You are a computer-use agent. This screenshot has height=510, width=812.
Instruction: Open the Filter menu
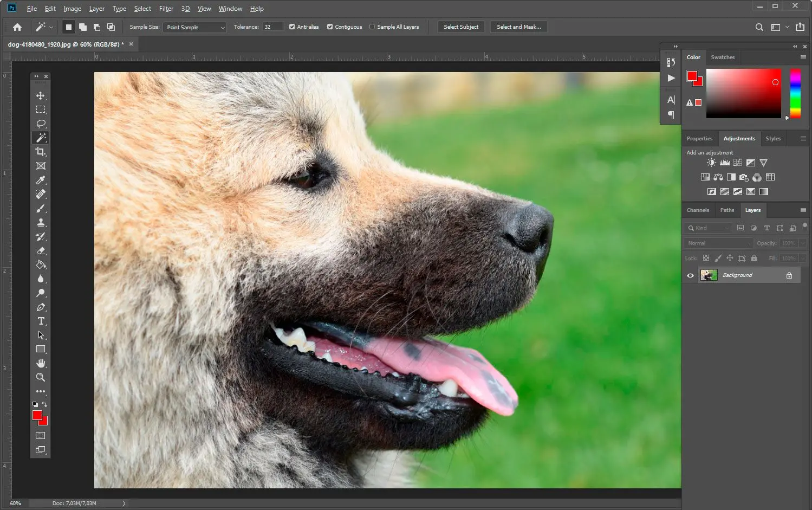[x=166, y=9]
